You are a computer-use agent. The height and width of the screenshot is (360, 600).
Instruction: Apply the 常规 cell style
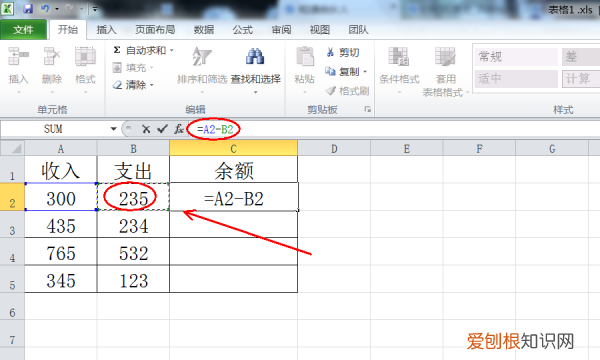coord(516,57)
